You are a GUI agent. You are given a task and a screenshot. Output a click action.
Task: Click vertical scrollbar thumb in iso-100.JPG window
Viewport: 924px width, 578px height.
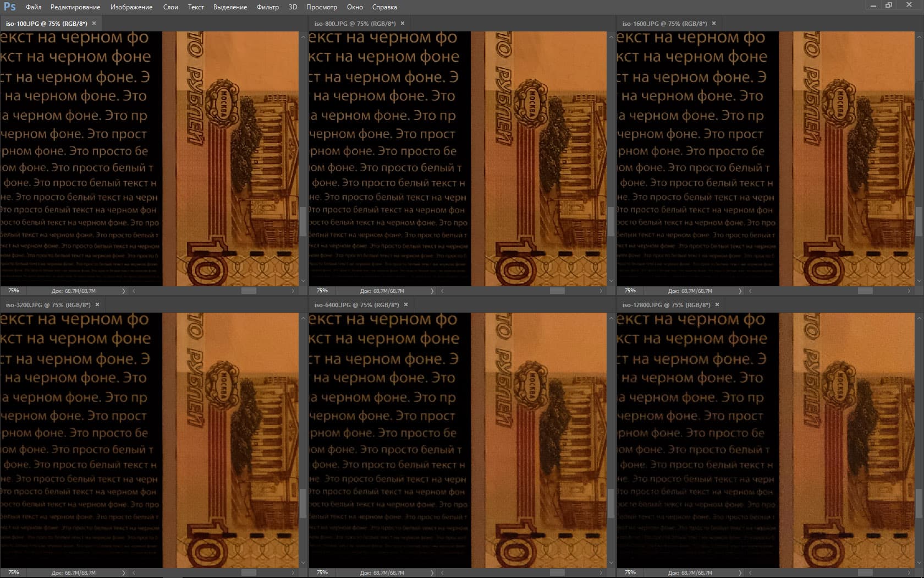coord(303,221)
